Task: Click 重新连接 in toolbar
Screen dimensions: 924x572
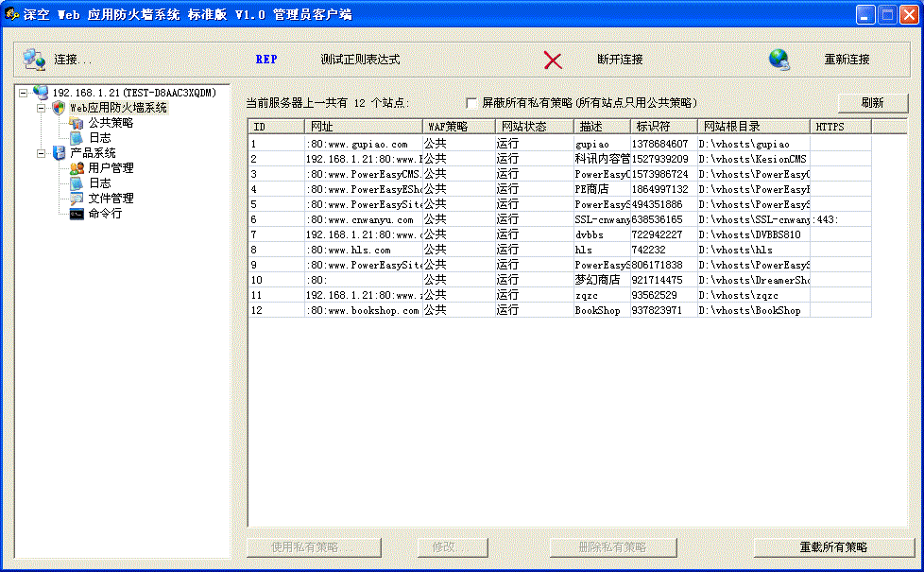Action: (x=847, y=60)
